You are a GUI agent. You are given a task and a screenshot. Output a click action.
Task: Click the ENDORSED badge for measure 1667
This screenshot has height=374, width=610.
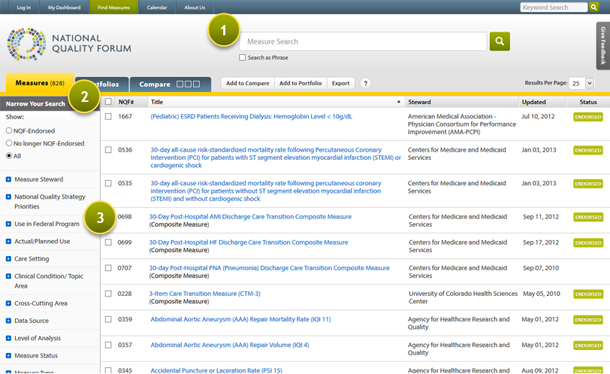588,117
